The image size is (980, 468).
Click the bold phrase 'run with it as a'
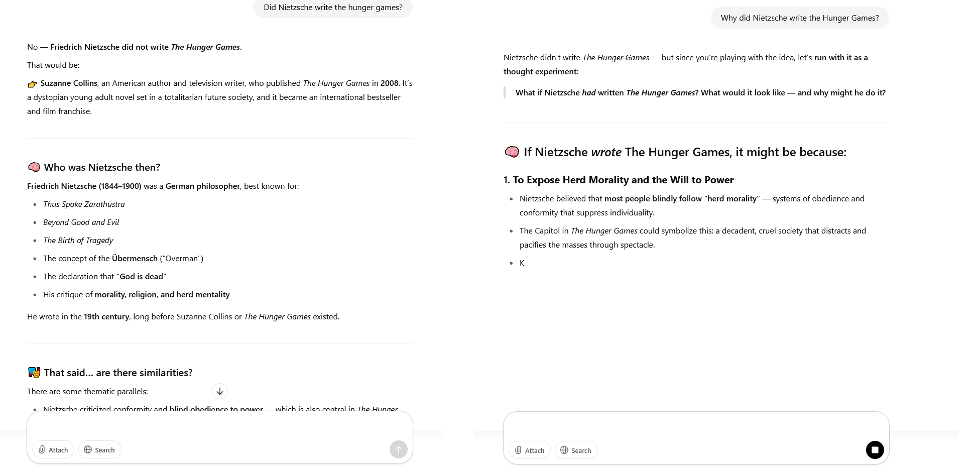tap(841, 57)
